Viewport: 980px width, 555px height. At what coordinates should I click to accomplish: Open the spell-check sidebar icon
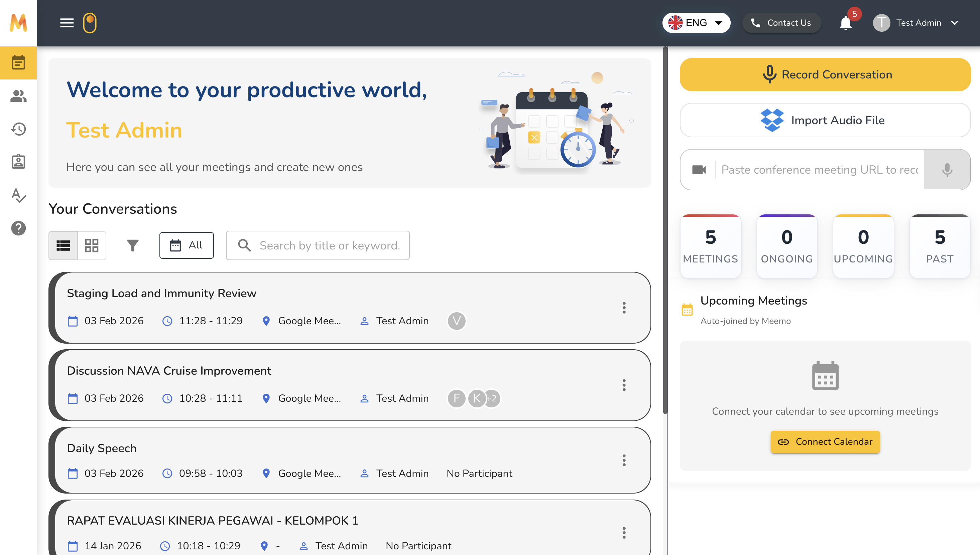click(x=18, y=195)
